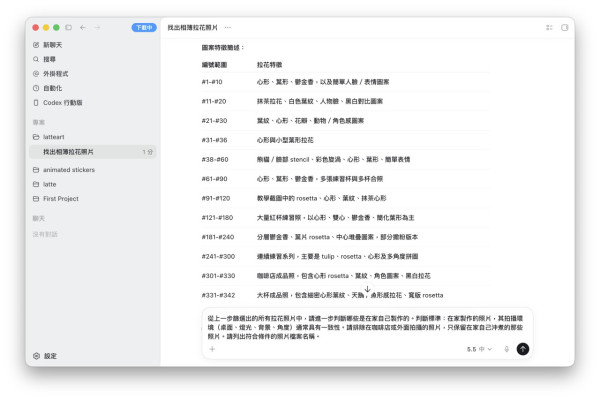
Task: Open 自動化 in the sidebar
Action: (52, 88)
